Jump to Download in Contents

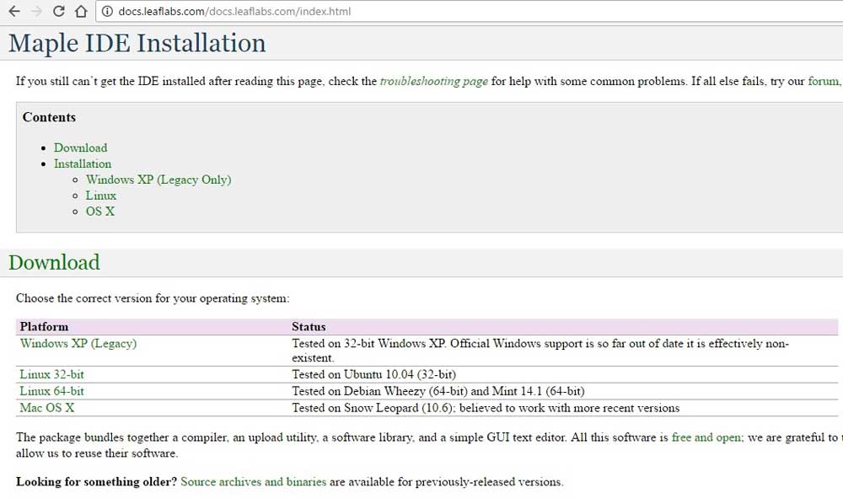[80, 147]
